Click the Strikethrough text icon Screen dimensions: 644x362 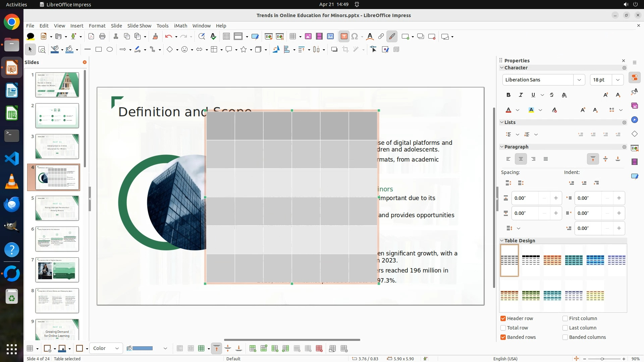(x=552, y=95)
